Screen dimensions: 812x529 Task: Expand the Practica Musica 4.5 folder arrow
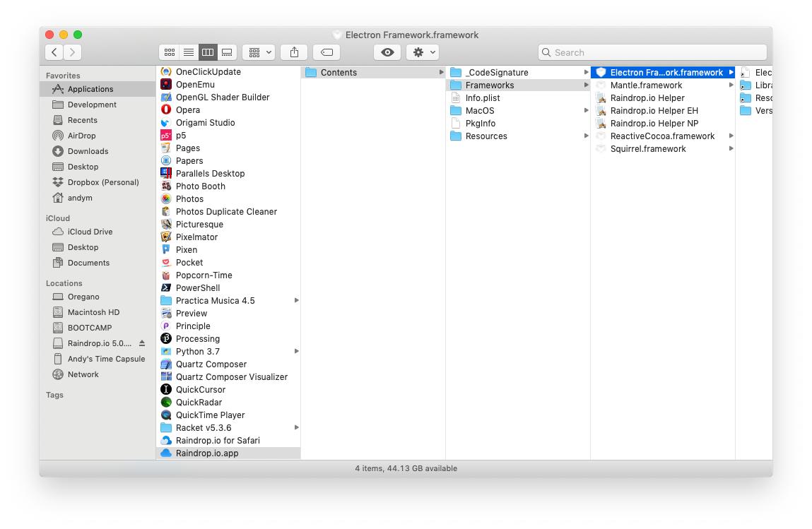point(297,301)
